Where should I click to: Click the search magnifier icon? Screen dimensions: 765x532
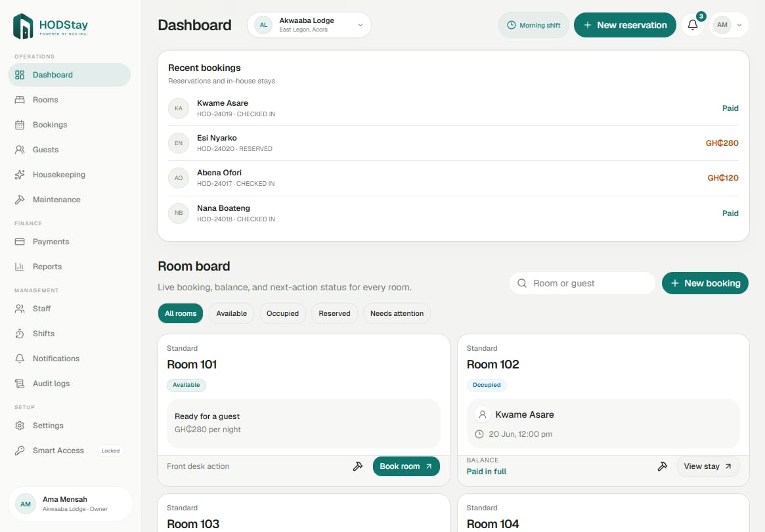[522, 283]
